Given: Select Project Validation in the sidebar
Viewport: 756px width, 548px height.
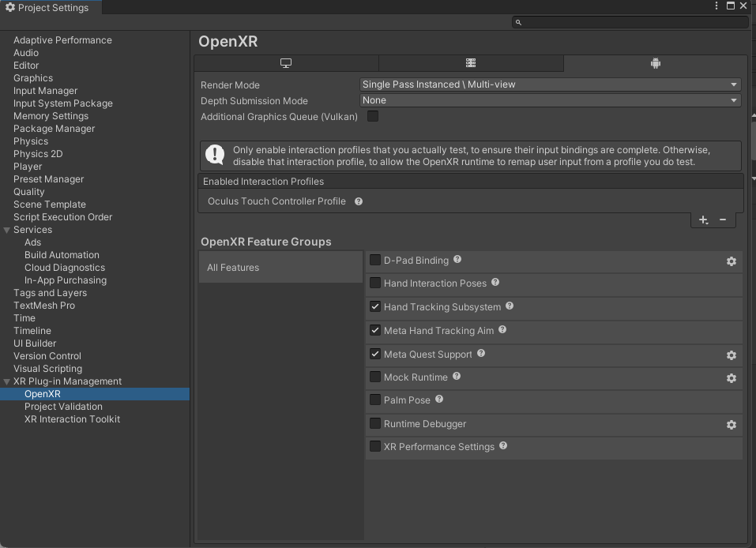Looking at the screenshot, I should click(x=63, y=407).
